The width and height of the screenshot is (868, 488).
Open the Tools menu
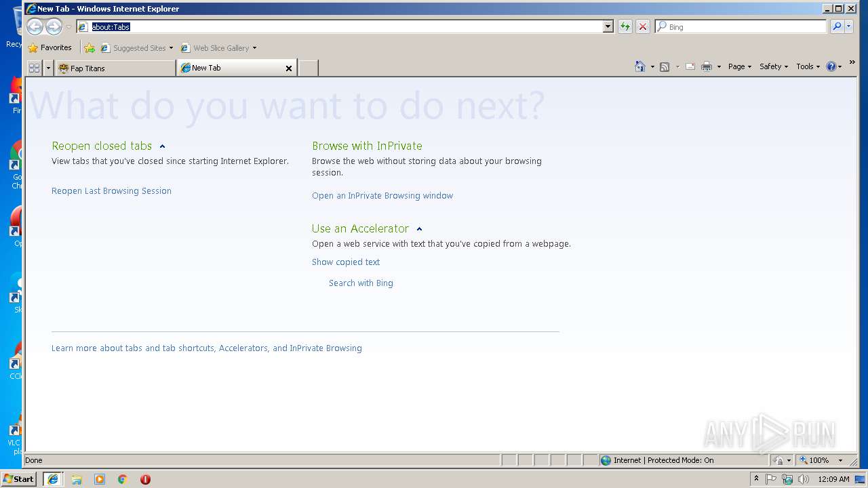[x=808, y=66]
